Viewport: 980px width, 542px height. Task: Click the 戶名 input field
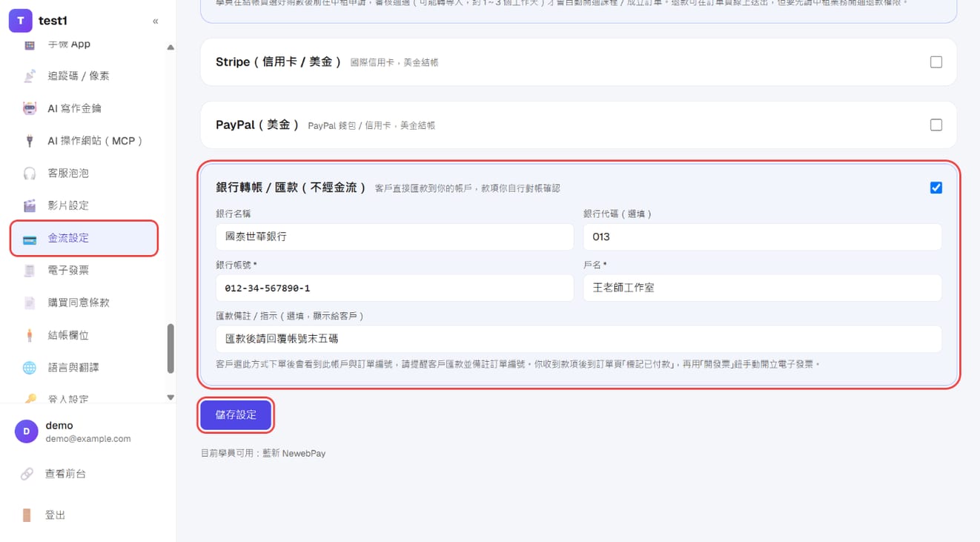coord(763,288)
